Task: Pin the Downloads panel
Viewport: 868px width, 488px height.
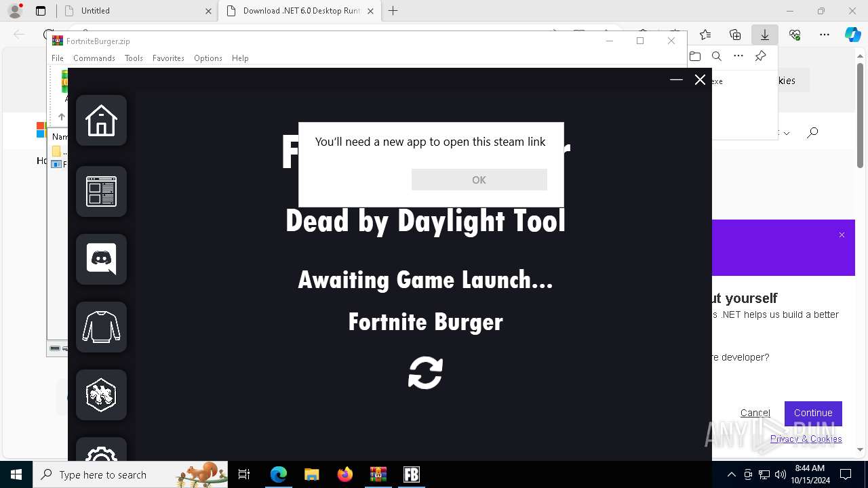Action: pyautogui.click(x=760, y=56)
